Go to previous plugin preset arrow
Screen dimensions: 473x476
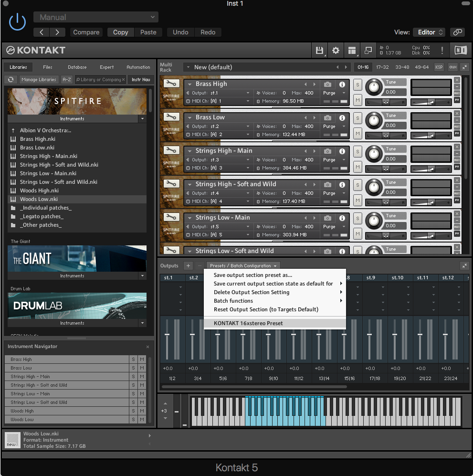tap(42, 32)
